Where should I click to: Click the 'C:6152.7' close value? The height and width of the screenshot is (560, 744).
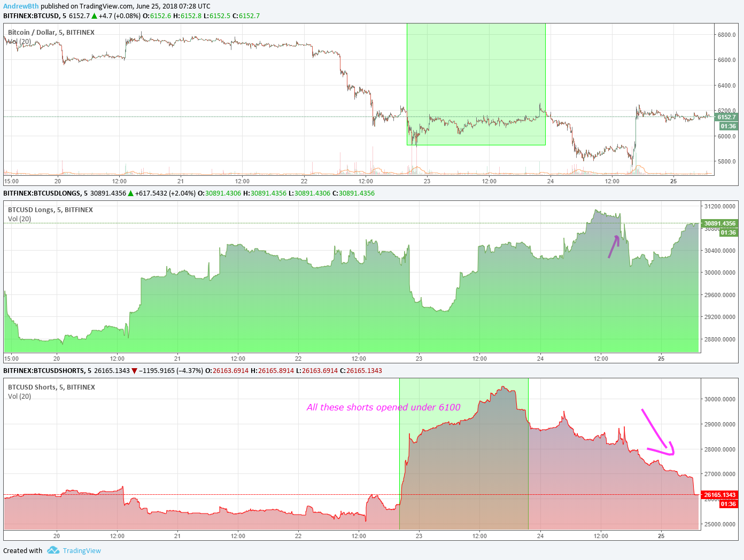[x=246, y=15]
